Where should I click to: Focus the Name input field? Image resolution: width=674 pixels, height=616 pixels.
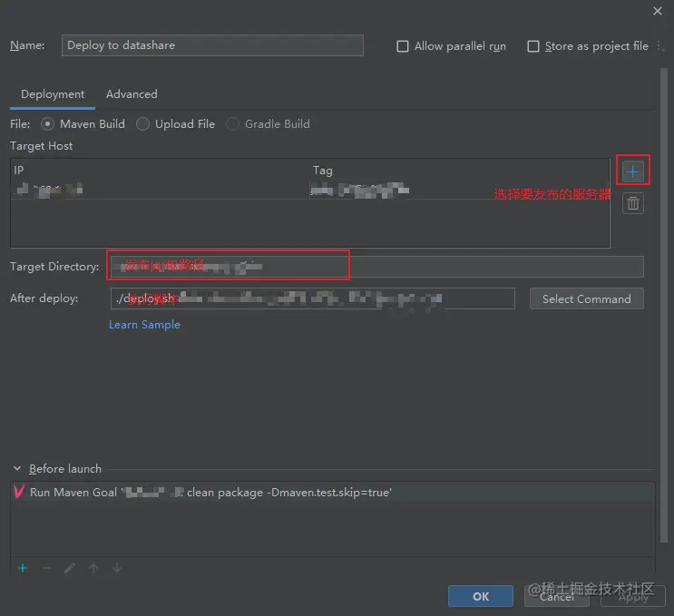click(212, 45)
